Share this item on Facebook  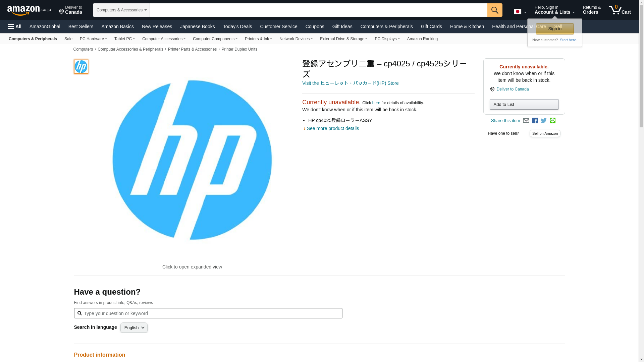pyautogui.click(x=535, y=121)
